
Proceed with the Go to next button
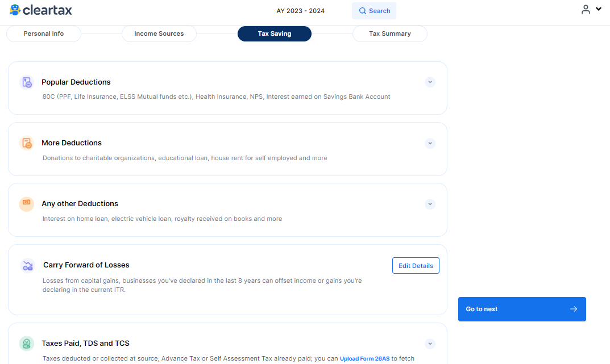pyautogui.click(x=522, y=309)
